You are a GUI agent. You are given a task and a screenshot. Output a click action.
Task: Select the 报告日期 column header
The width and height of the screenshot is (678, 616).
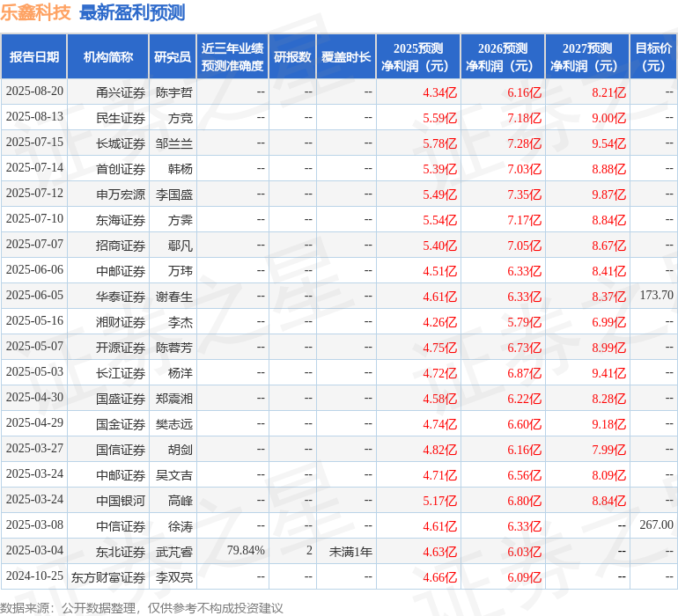click(34, 56)
